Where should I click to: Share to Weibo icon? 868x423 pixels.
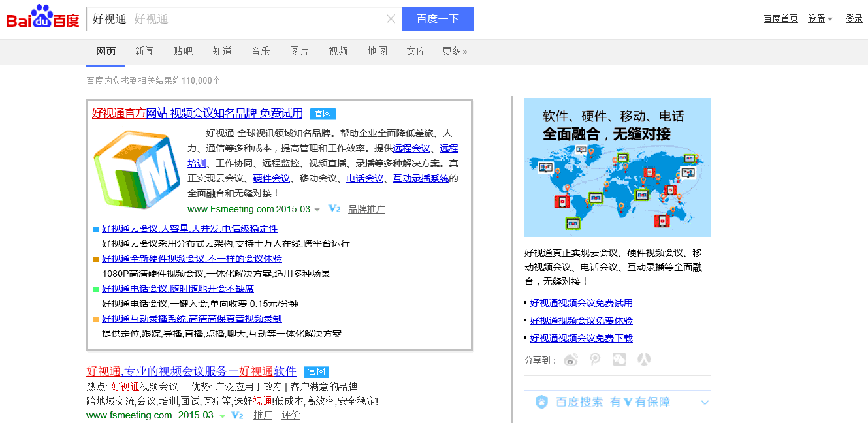(x=571, y=360)
